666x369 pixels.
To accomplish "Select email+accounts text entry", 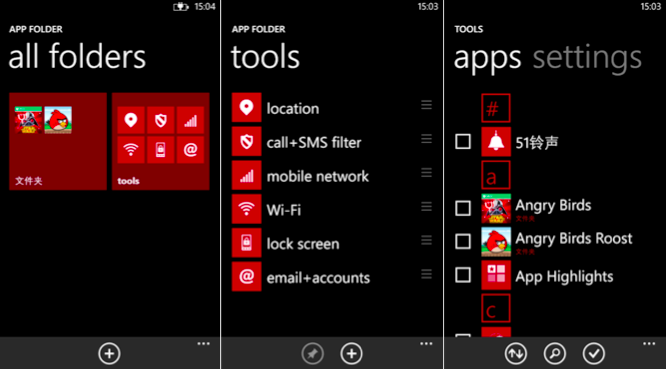I will (x=318, y=278).
